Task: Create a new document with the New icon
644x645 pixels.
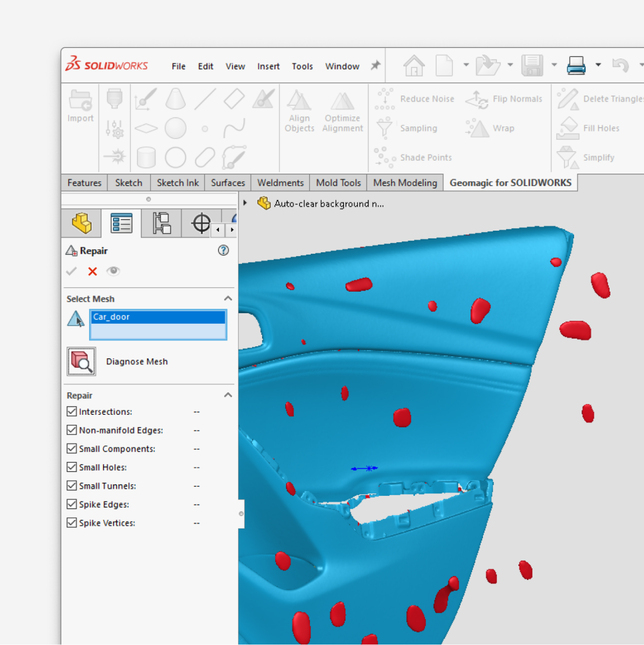Action: pos(444,65)
